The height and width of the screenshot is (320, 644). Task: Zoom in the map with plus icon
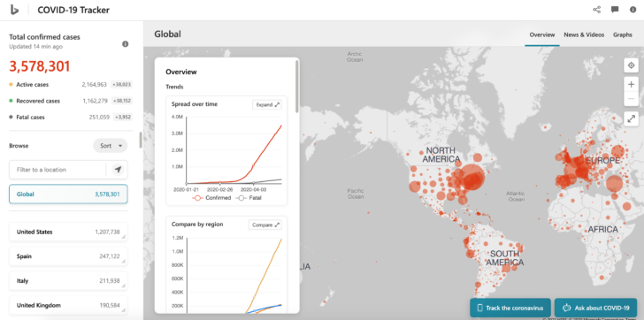coord(631,85)
